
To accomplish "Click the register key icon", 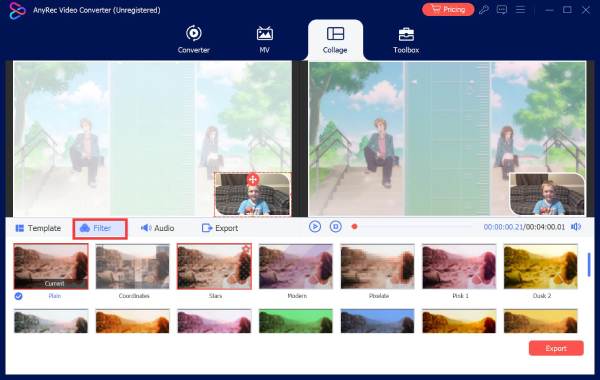I will [484, 10].
